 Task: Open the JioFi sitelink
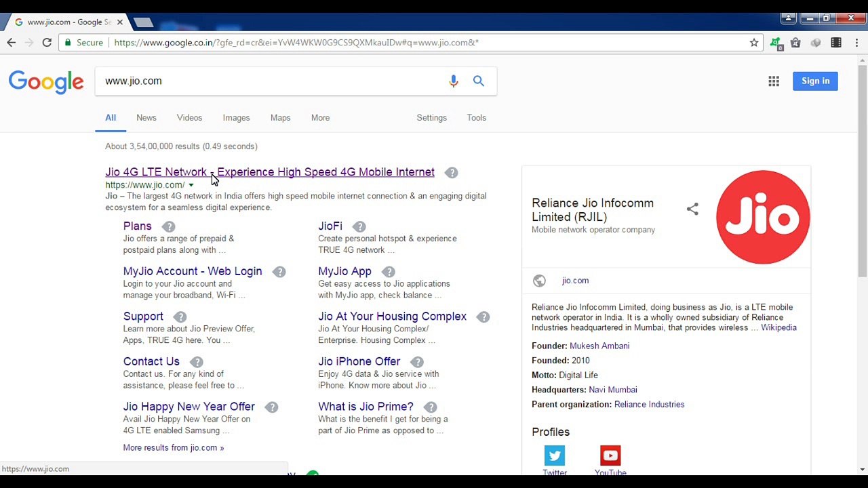point(330,226)
